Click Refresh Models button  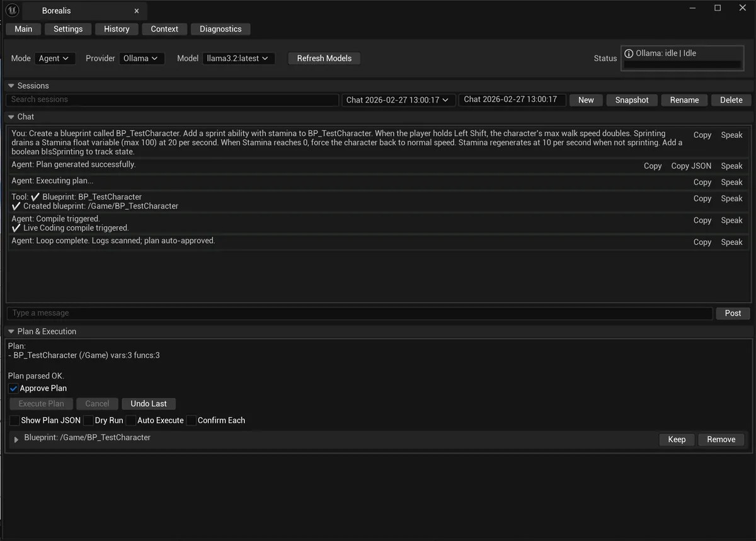tap(324, 58)
